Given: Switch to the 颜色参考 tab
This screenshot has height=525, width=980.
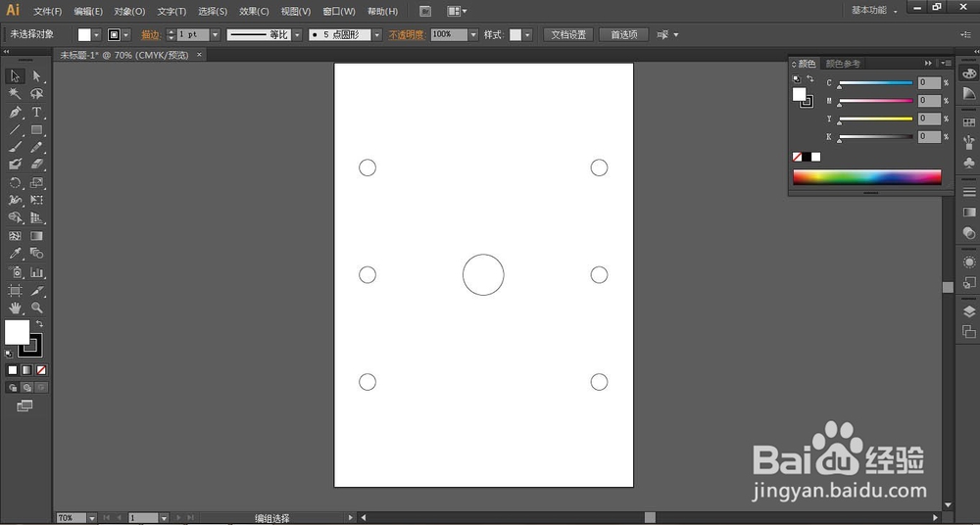Looking at the screenshot, I should [x=843, y=64].
